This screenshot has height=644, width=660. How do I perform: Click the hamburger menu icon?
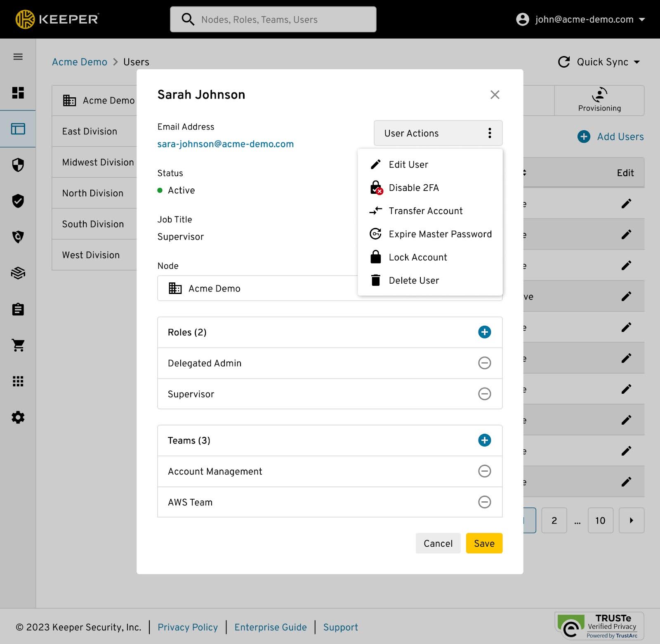click(18, 57)
